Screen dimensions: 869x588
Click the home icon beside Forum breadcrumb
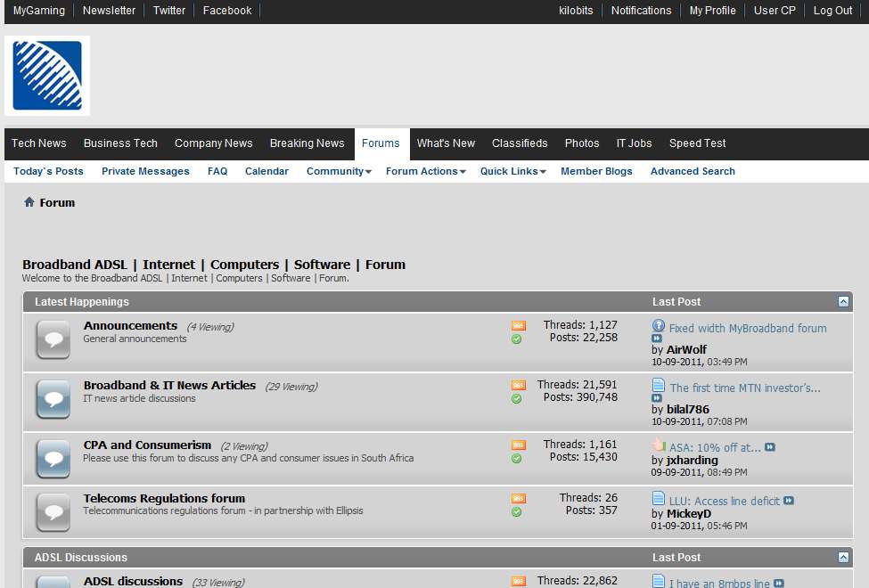[29, 201]
